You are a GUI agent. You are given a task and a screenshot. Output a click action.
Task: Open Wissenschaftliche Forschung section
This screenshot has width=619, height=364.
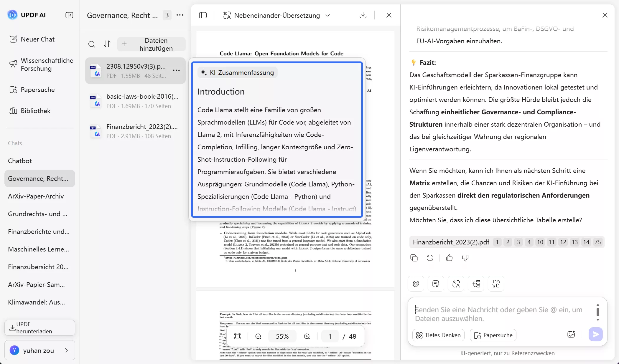pos(41,64)
